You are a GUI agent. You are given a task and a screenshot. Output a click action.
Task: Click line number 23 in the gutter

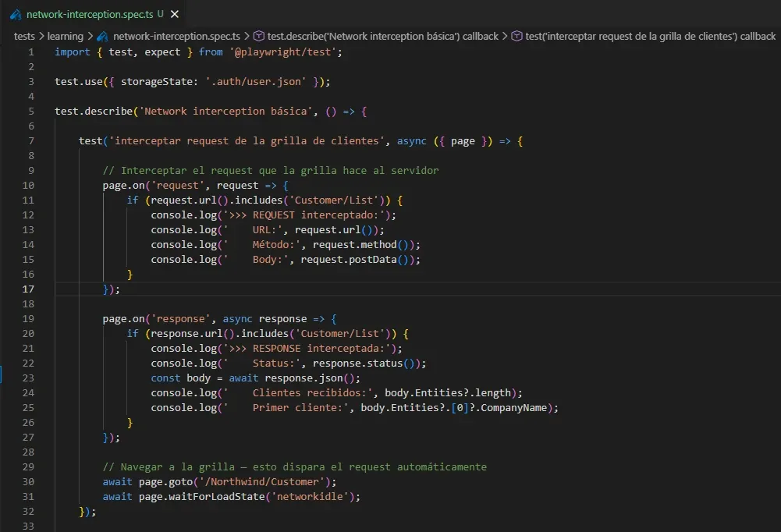click(28, 378)
